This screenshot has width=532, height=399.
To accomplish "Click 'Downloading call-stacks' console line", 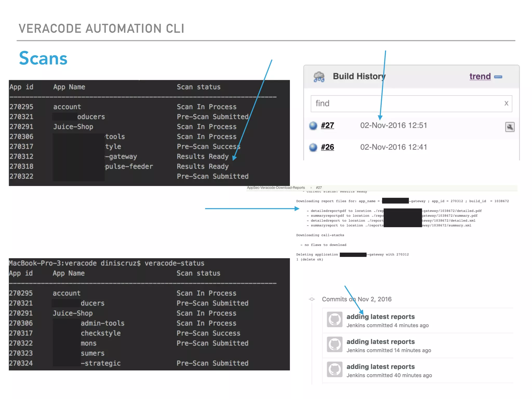I will point(320,235).
